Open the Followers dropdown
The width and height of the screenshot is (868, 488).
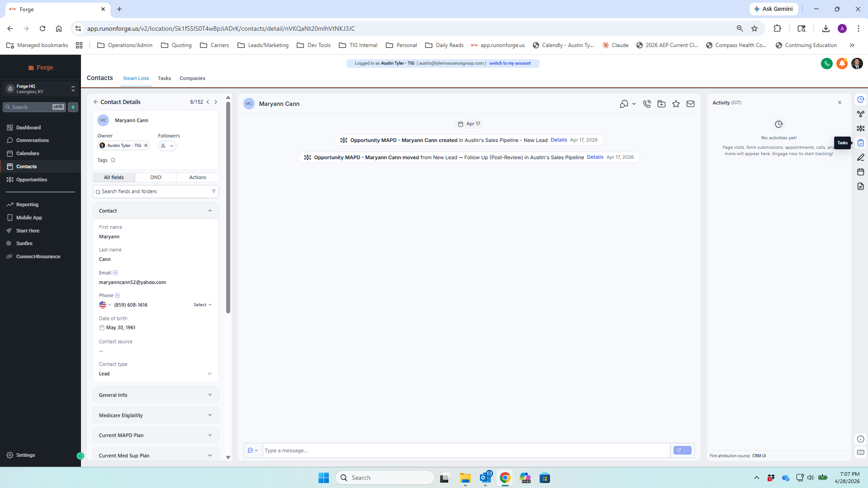[x=167, y=146]
